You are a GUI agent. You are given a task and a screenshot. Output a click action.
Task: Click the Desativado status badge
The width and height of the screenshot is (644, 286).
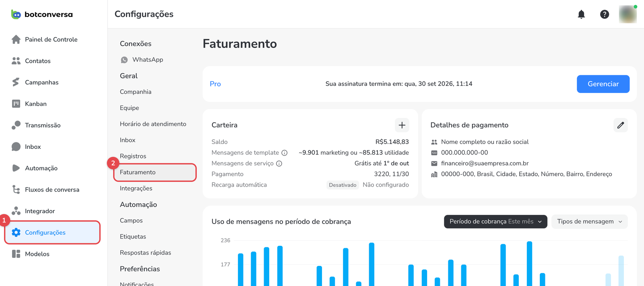pos(343,185)
